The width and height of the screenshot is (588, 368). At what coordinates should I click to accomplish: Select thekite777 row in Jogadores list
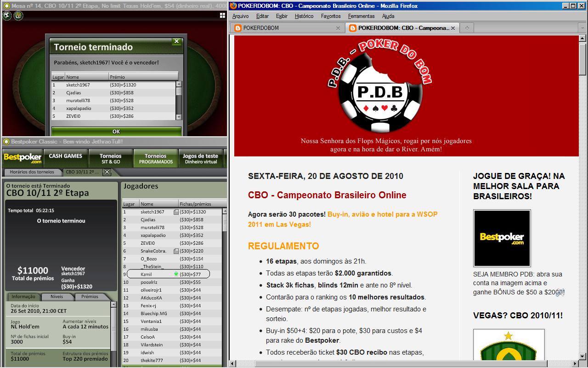pyautogui.click(x=172, y=360)
